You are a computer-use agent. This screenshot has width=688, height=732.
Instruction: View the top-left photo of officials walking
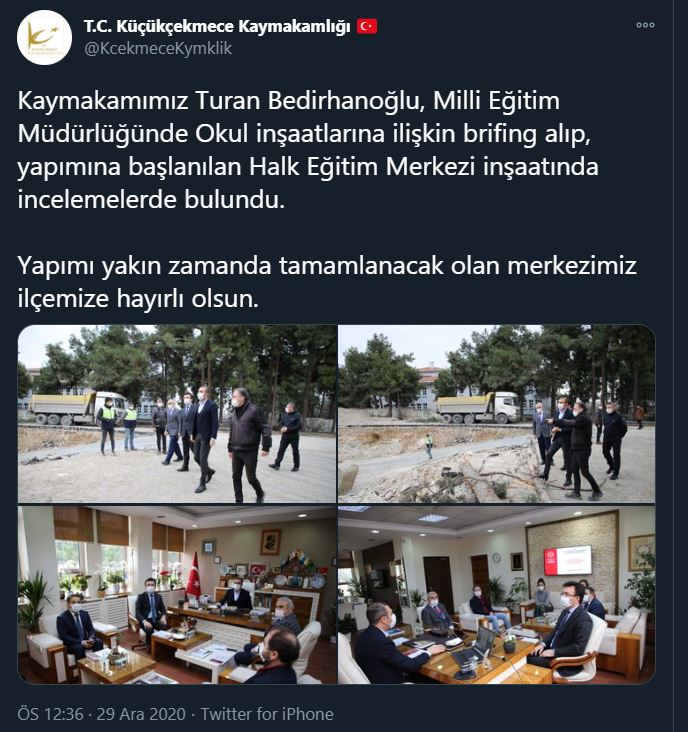coord(177,414)
